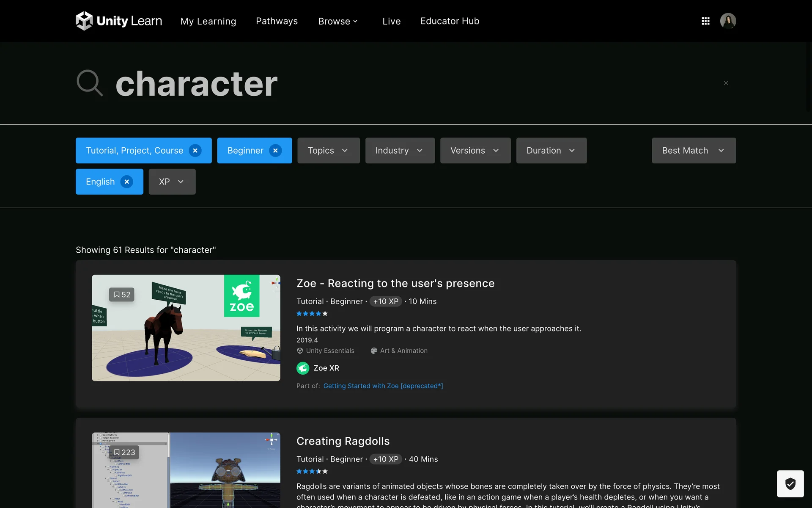
Task: Open the Browse menu
Action: coord(337,21)
